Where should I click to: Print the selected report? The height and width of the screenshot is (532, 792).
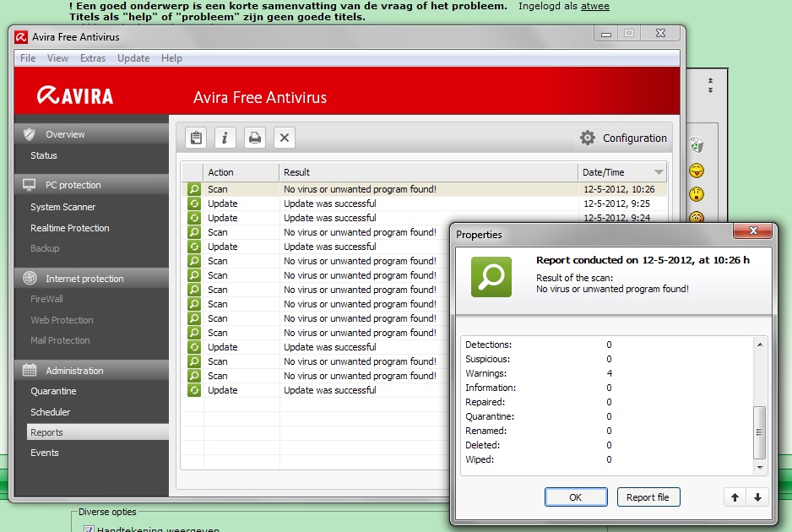(x=255, y=138)
